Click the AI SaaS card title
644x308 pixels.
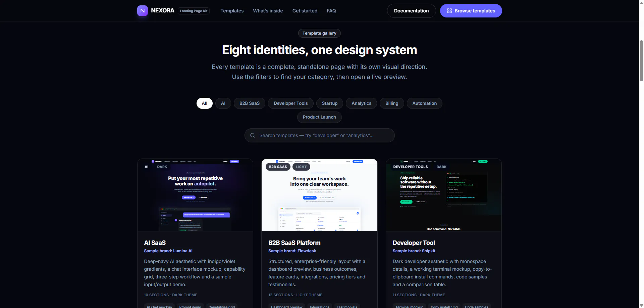tap(155, 243)
